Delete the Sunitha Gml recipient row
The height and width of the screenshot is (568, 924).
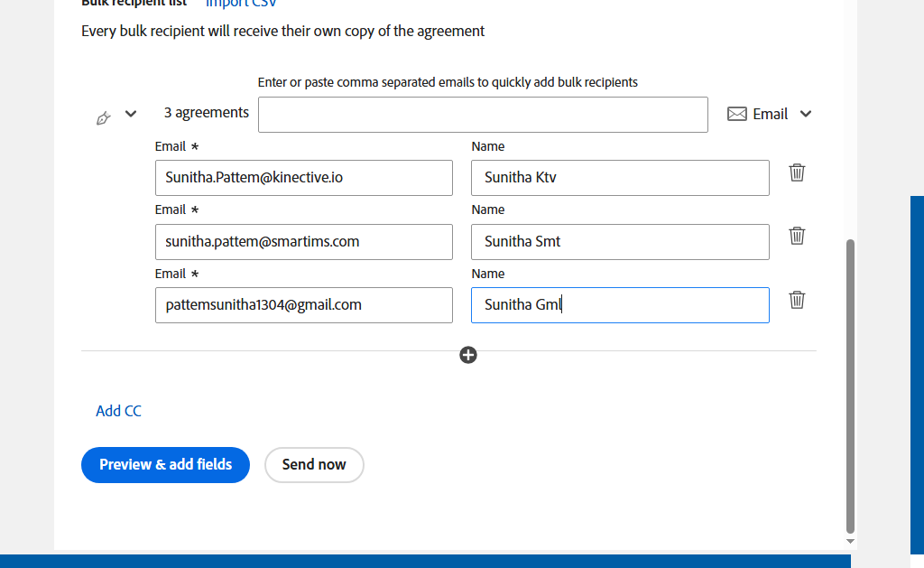797,300
